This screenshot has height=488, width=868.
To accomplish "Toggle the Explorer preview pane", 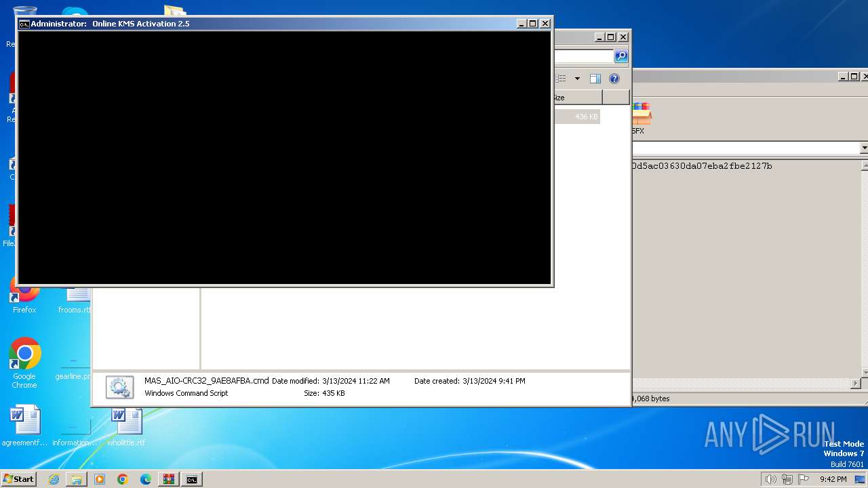I will pos(595,79).
